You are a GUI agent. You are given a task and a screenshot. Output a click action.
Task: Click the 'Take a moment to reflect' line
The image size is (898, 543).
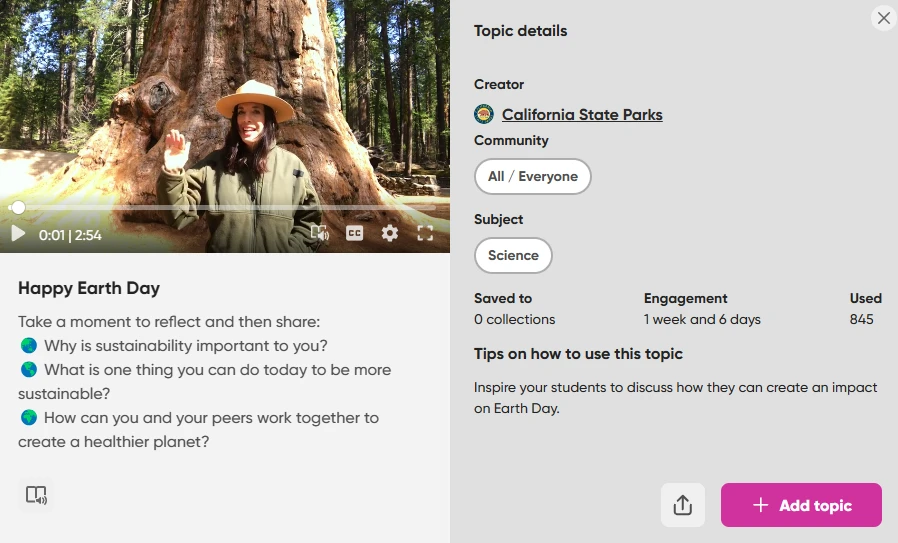point(169,322)
